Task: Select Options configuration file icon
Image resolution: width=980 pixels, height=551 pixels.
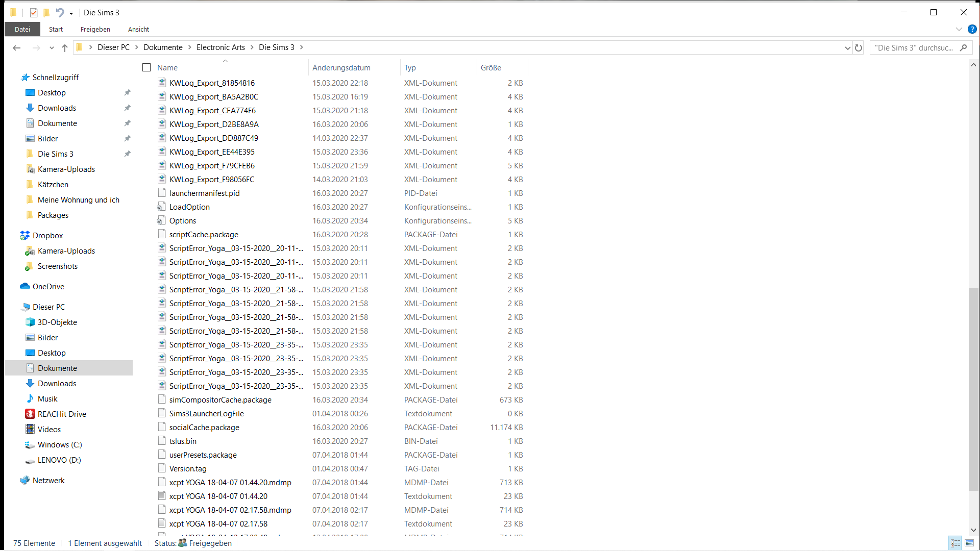Action: click(x=162, y=220)
